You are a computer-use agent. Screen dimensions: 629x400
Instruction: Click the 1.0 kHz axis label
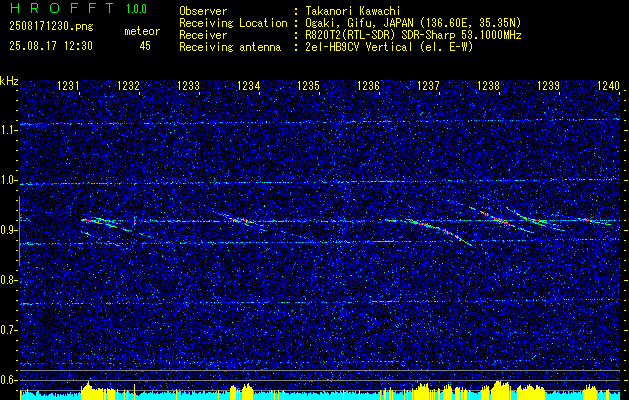(x=7, y=180)
